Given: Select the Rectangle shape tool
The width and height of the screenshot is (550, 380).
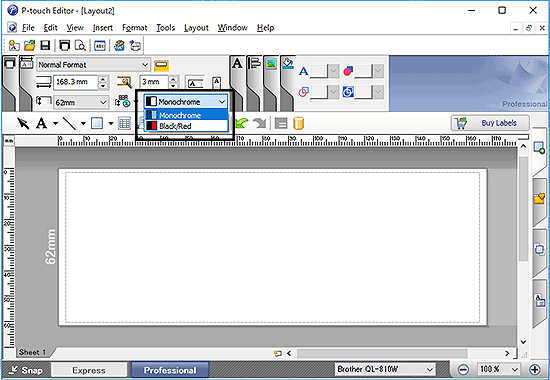Looking at the screenshot, I should coord(97,123).
